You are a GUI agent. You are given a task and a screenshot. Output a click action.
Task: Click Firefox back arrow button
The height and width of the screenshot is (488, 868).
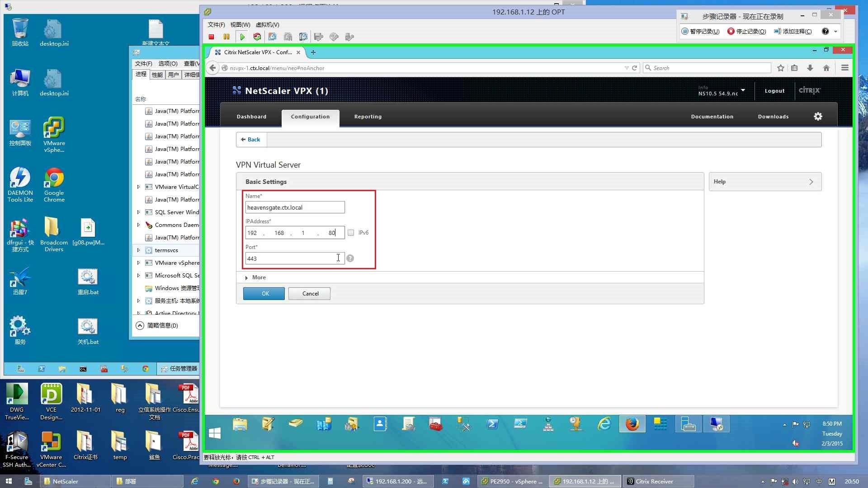tap(212, 68)
